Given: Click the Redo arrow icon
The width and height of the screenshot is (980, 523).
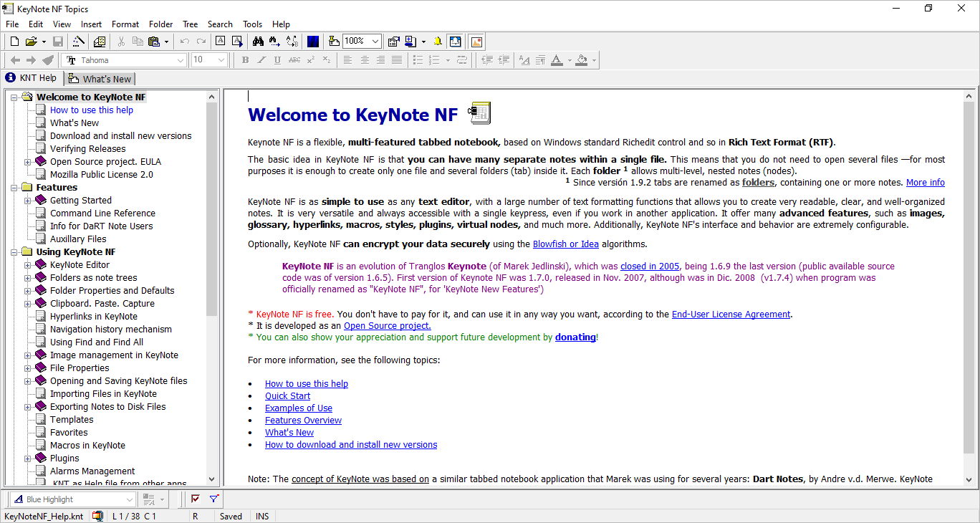Looking at the screenshot, I should (x=201, y=42).
